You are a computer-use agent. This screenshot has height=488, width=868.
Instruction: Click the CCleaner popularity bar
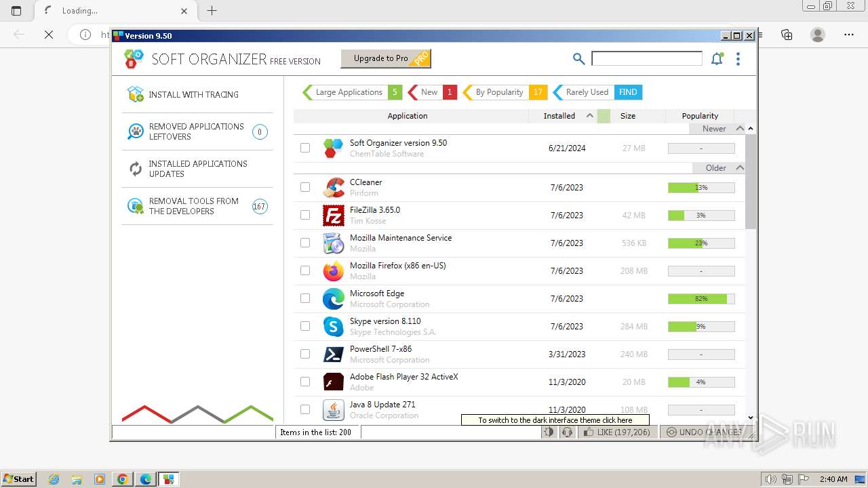tap(701, 187)
